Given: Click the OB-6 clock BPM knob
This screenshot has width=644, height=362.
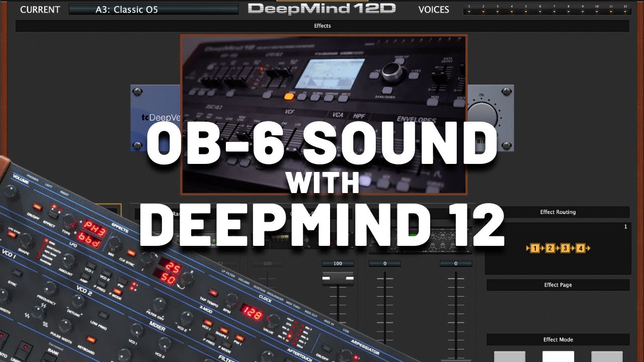Looking at the screenshot, I should (230, 300).
